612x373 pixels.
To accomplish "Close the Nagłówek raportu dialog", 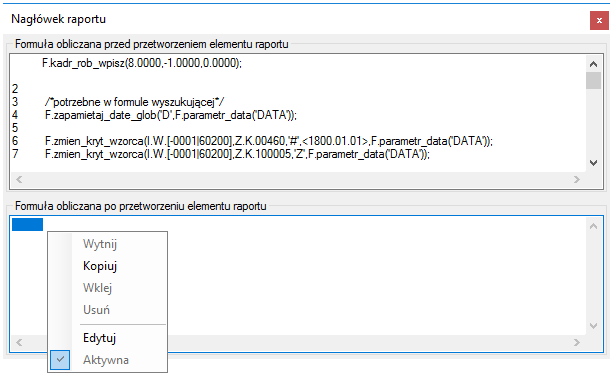I will coord(599,20).
